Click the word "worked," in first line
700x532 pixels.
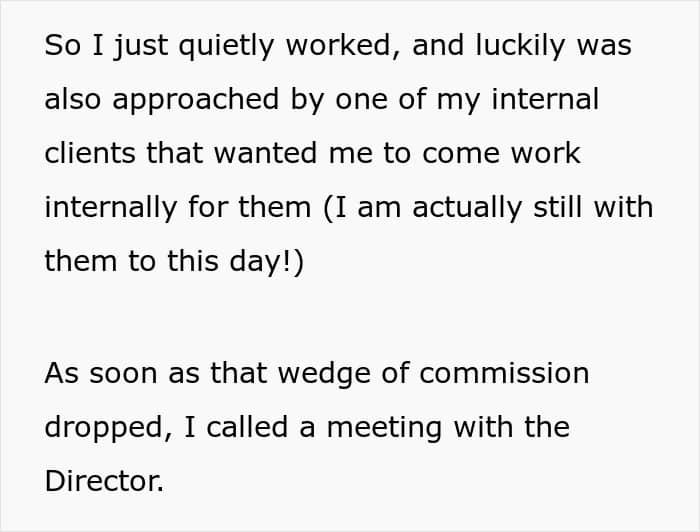click(343, 46)
